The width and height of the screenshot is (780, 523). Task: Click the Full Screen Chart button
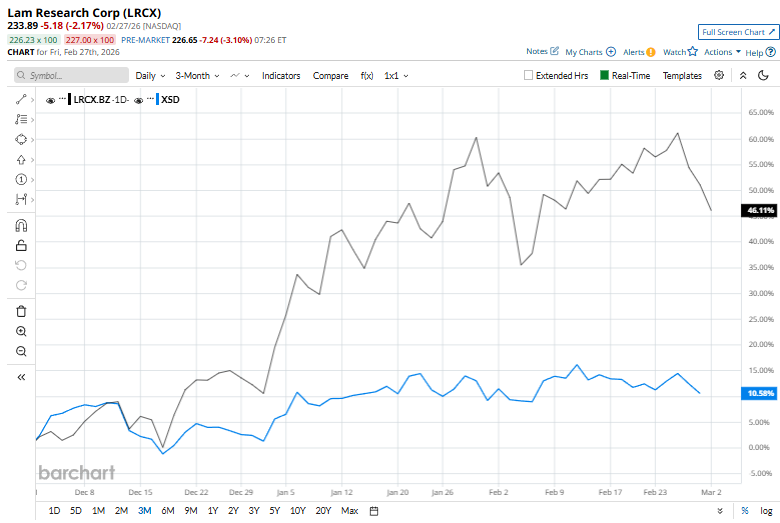[738, 32]
